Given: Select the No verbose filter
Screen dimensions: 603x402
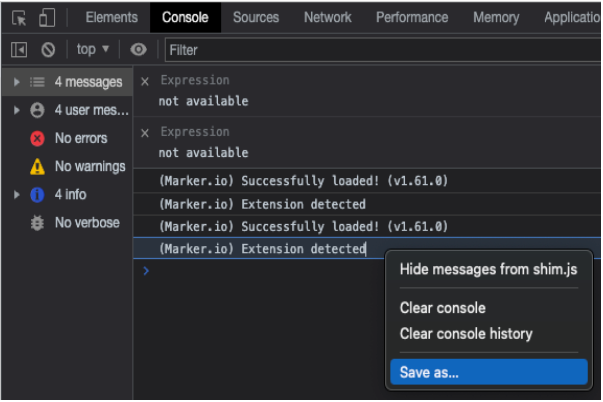Looking at the screenshot, I should (86, 223).
